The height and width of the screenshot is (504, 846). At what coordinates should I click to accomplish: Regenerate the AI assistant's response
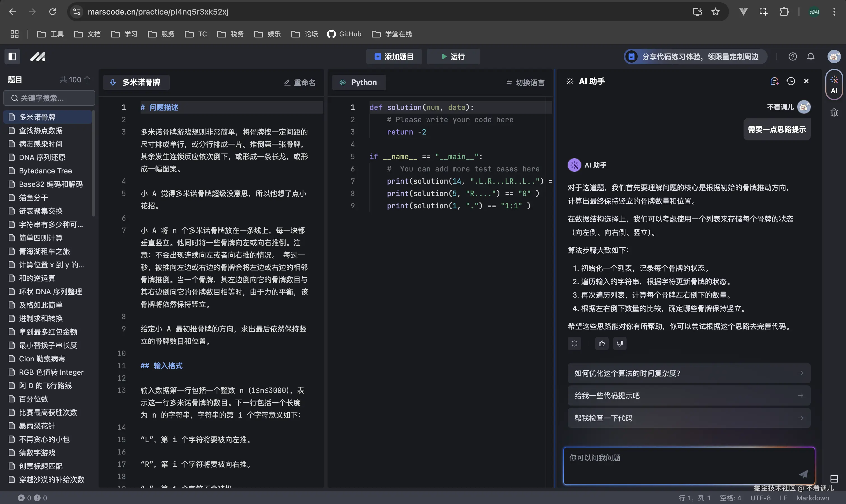point(574,343)
